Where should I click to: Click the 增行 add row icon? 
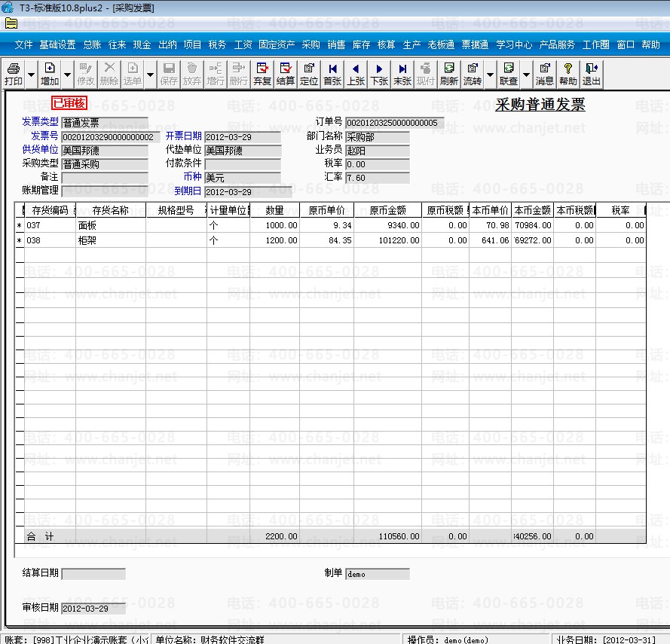pyautogui.click(x=216, y=75)
